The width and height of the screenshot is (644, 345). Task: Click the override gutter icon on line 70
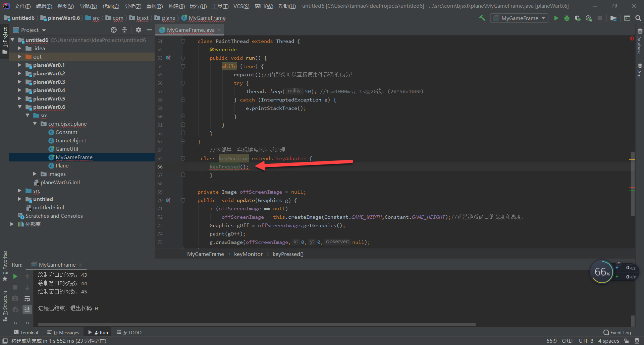(168, 200)
